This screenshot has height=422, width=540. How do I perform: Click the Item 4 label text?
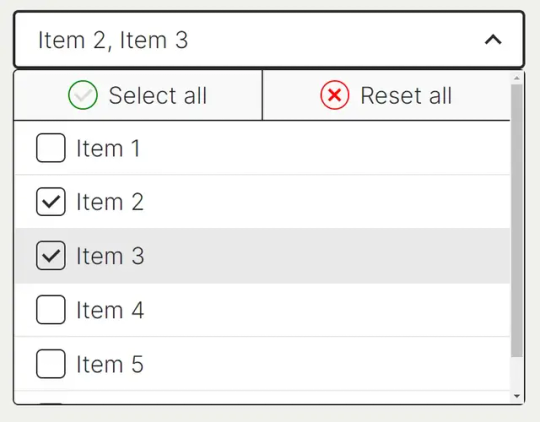[110, 310]
